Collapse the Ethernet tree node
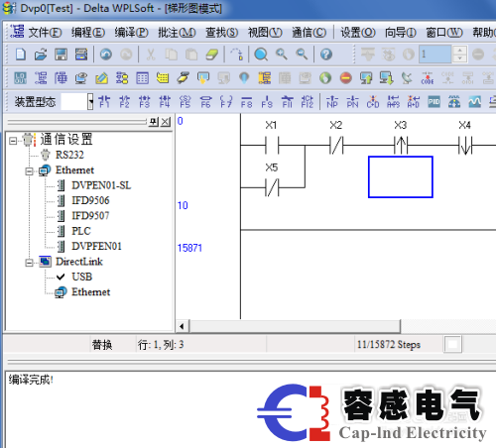This screenshot has width=496, height=448. point(29,171)
